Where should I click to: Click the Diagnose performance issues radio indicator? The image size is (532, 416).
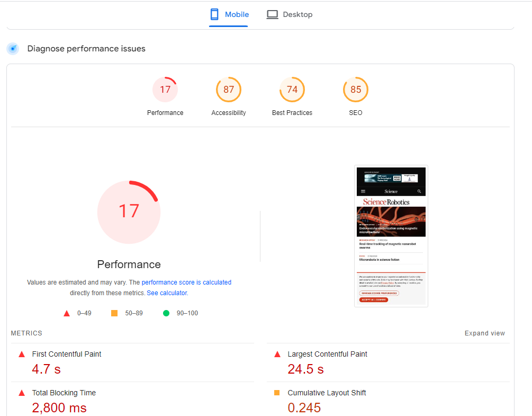point(12,48)
